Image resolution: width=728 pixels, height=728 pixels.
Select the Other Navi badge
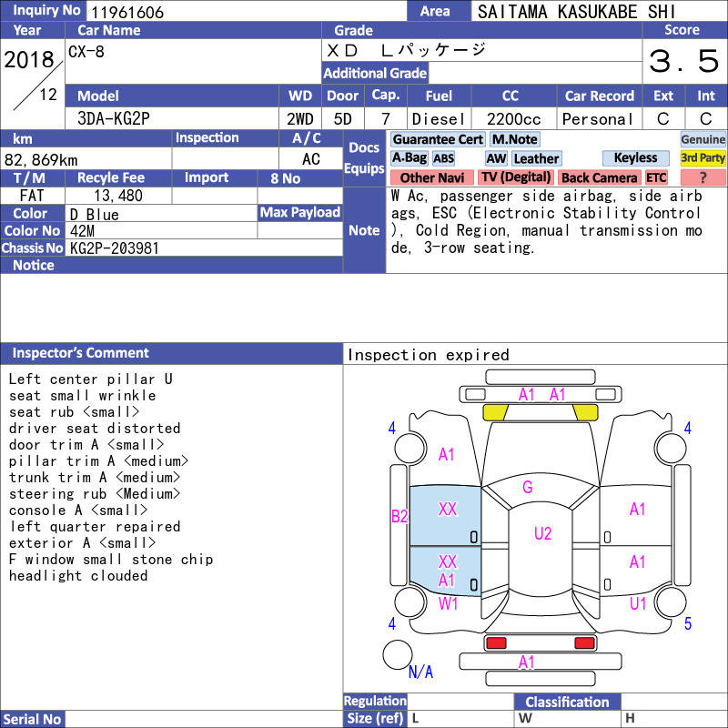[431, 177]
